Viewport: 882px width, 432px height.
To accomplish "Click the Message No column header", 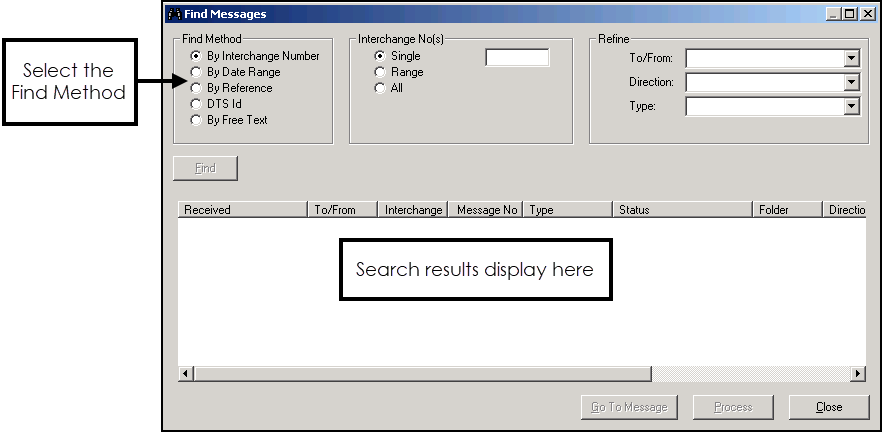I will (487, 210).
